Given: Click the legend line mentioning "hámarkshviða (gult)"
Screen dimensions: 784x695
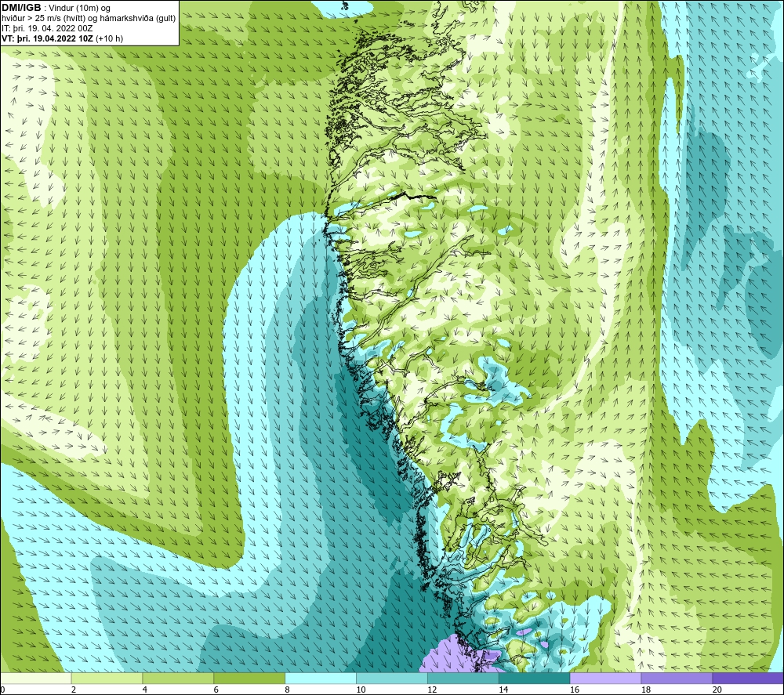Looking at the screenshot, I should [89, 18].
